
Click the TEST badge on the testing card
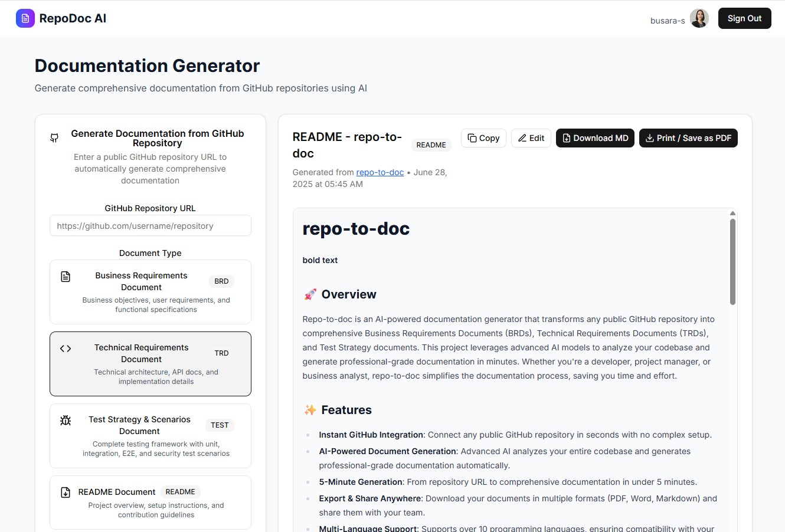pyautogui.click(x=220, y=425)
